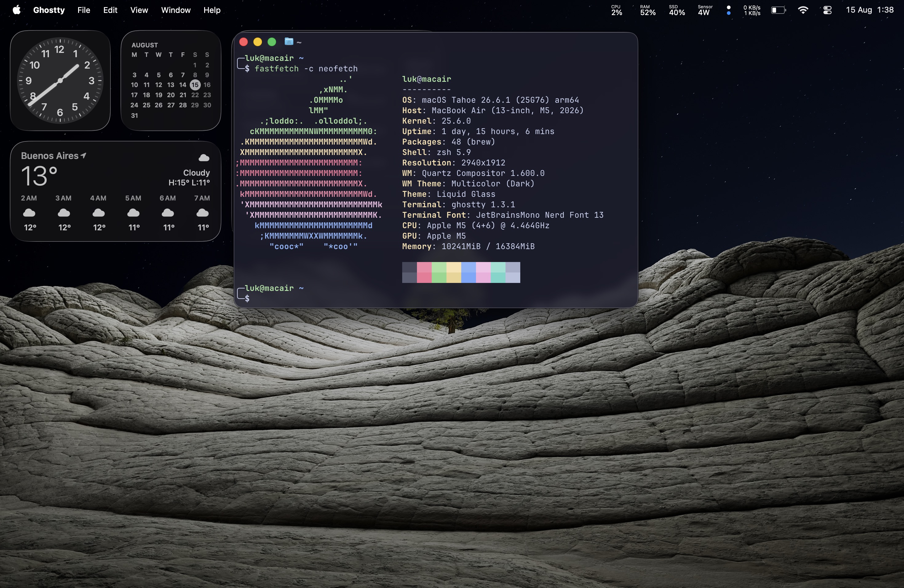Open the Edit menu
Viewport: 904px width, 588px height.
coord(110,10)
